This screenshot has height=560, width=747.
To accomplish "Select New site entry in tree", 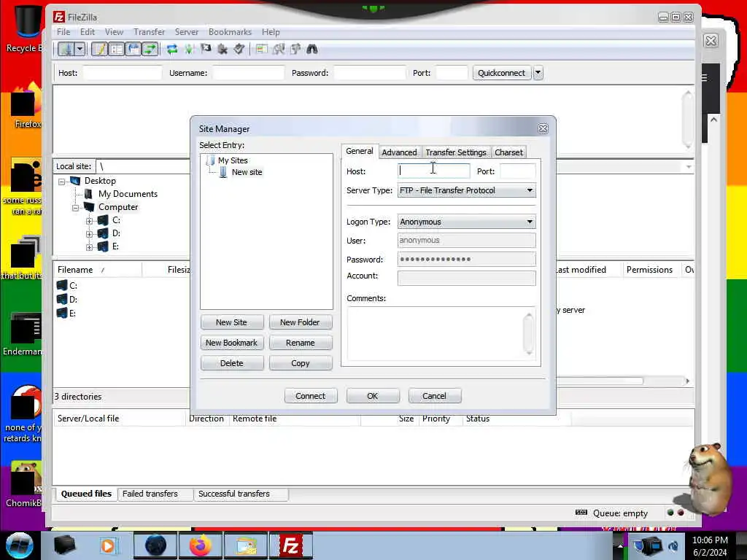I will point(247,172).
